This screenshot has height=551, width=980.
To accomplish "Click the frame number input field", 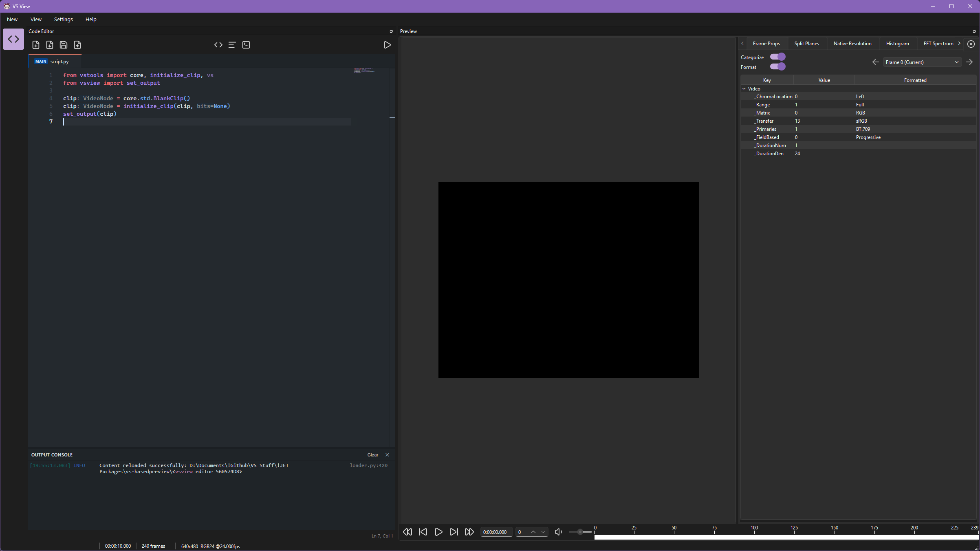I will coord(522,532).
